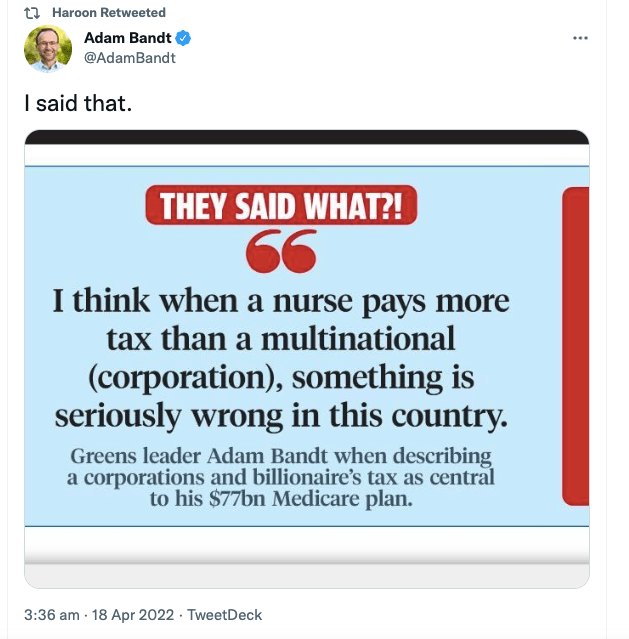Click the nurse tax quote text
Viewport: 629px width, 639px height.
[281, 357]
